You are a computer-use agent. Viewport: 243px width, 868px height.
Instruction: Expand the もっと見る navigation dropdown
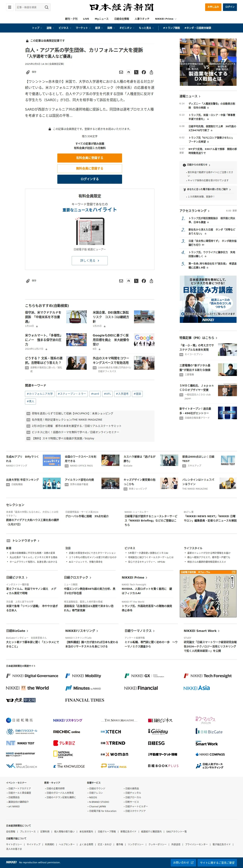tap(146, 28)
